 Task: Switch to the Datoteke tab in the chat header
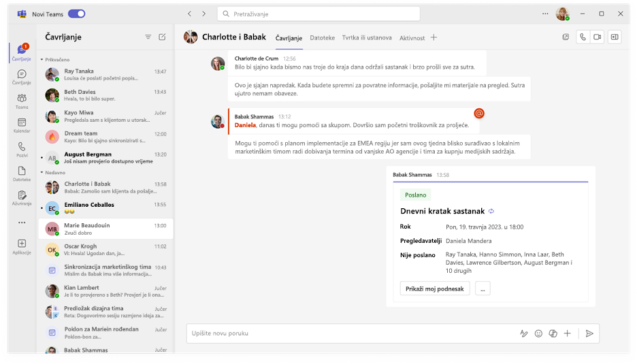pos(322,38)
